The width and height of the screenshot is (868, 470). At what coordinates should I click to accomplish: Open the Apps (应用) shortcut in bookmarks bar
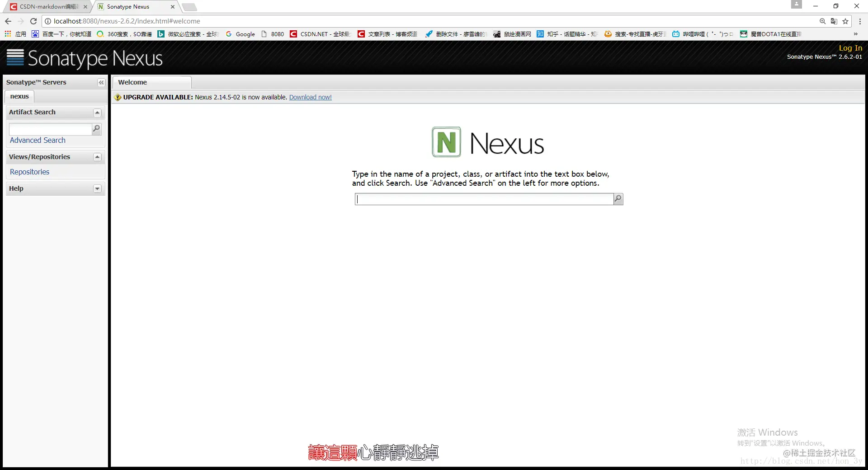[15, 34]
